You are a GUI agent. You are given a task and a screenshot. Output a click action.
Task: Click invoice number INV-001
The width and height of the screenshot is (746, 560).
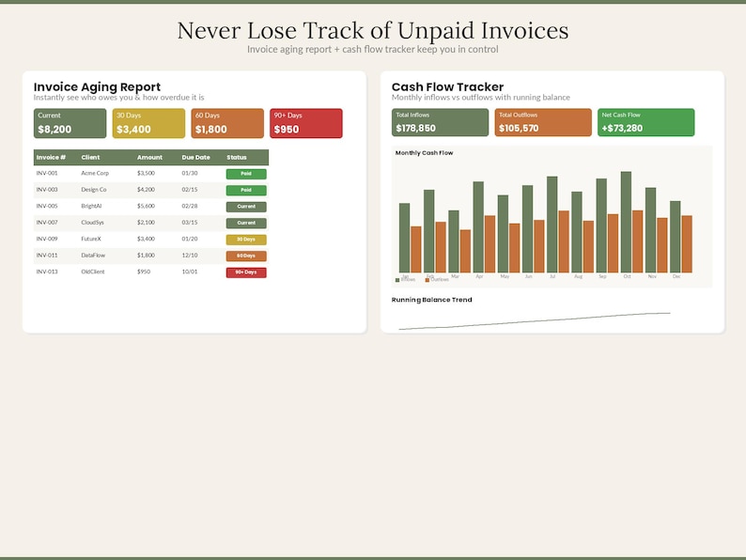(47, 173)
